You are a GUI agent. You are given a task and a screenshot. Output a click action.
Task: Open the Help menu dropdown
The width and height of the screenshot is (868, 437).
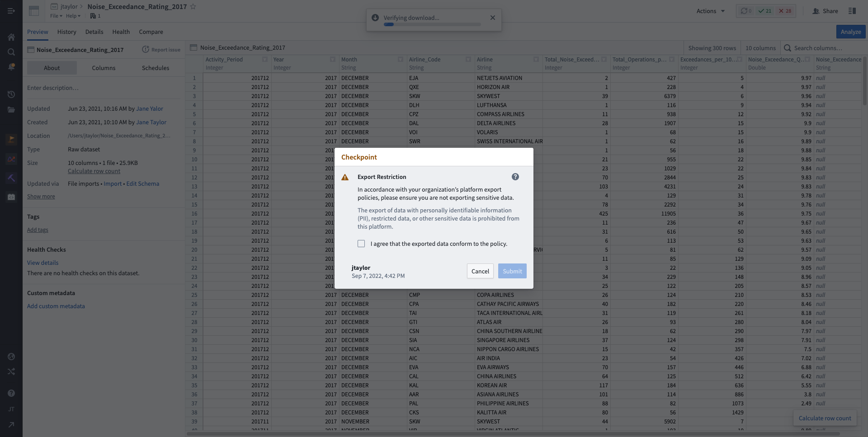[73, 16]
